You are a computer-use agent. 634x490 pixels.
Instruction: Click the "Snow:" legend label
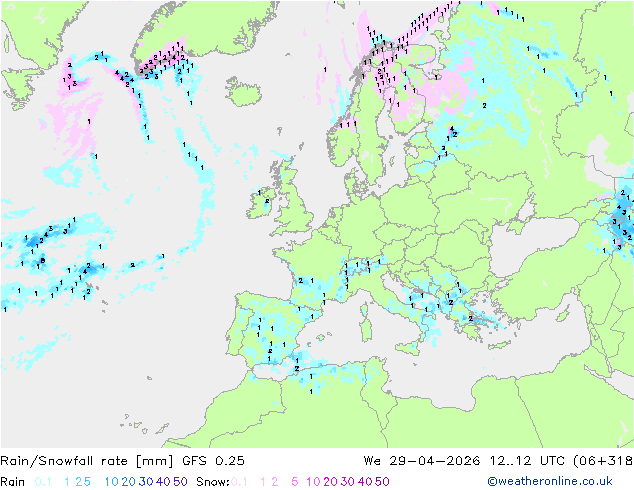213,482
